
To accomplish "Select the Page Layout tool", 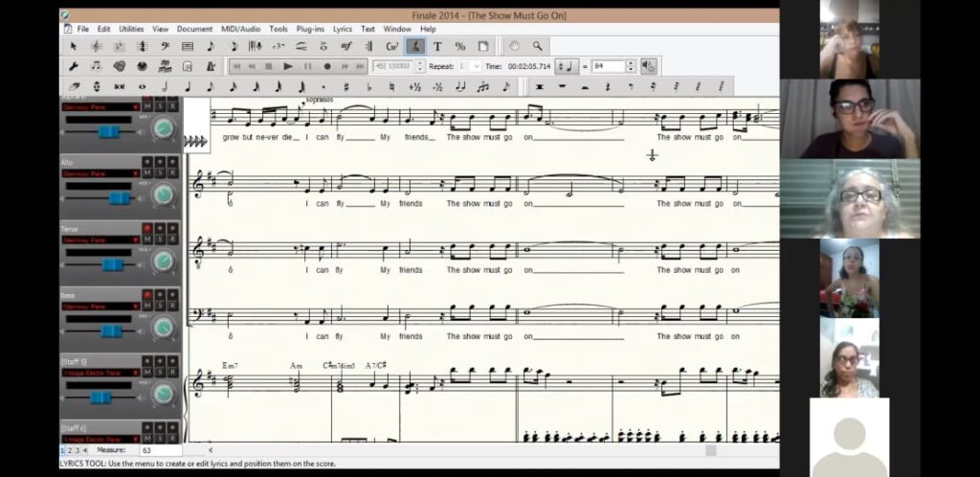I will 483,46.
